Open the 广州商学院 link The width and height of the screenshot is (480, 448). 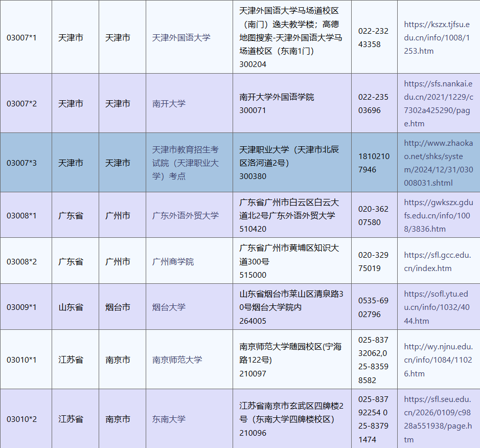pos(173,261)
